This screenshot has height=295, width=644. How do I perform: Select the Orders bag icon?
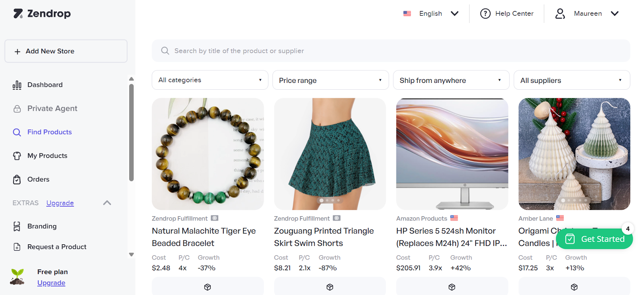click(17, 179)
